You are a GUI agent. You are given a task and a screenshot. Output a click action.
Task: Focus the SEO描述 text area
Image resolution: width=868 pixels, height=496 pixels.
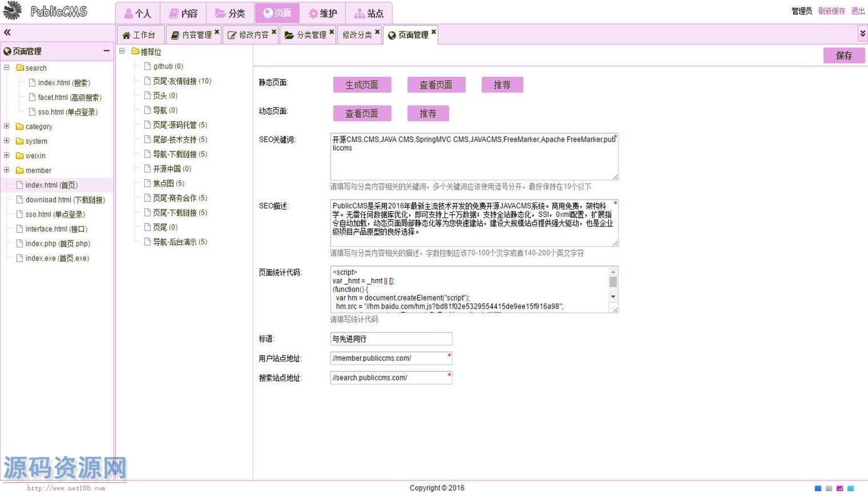[x=474, y=223]
